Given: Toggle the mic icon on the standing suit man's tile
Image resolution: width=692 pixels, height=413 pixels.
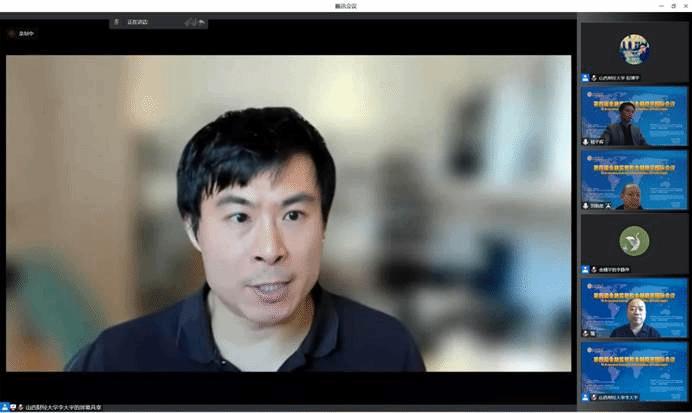Looking at the screenshot, I should click(x=586, y=142).
